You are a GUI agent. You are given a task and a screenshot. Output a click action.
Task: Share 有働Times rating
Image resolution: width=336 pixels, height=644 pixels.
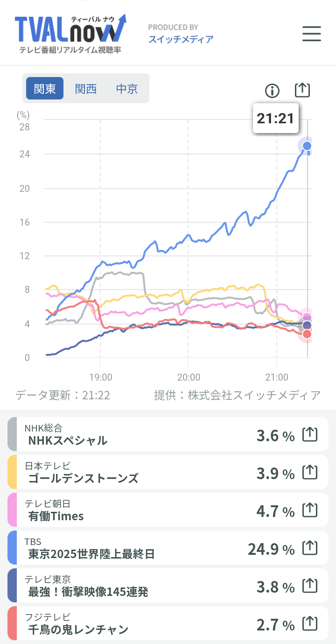coord(310,510)
